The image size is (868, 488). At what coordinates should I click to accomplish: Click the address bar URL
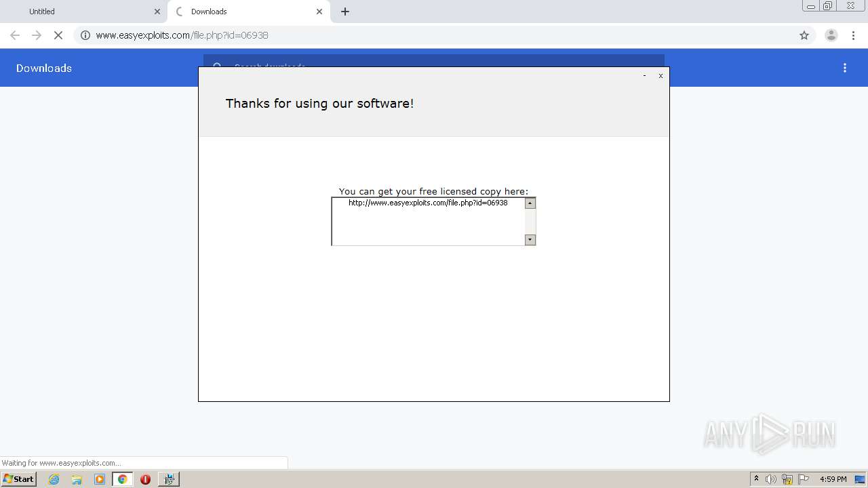point(182,35)
